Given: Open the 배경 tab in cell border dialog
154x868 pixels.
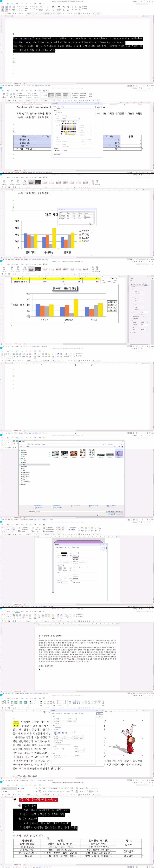Looking at the screenshot, I should (x=59, y=107).
